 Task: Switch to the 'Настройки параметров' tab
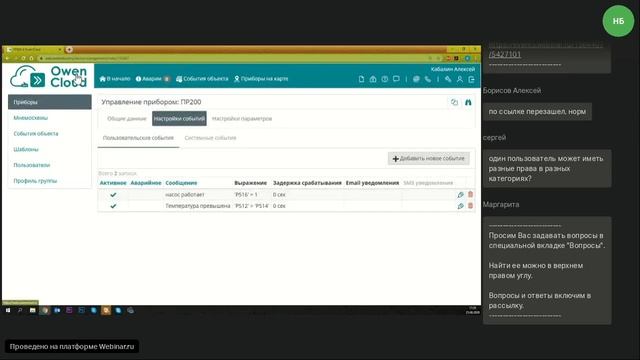click(x=242, y=119)
